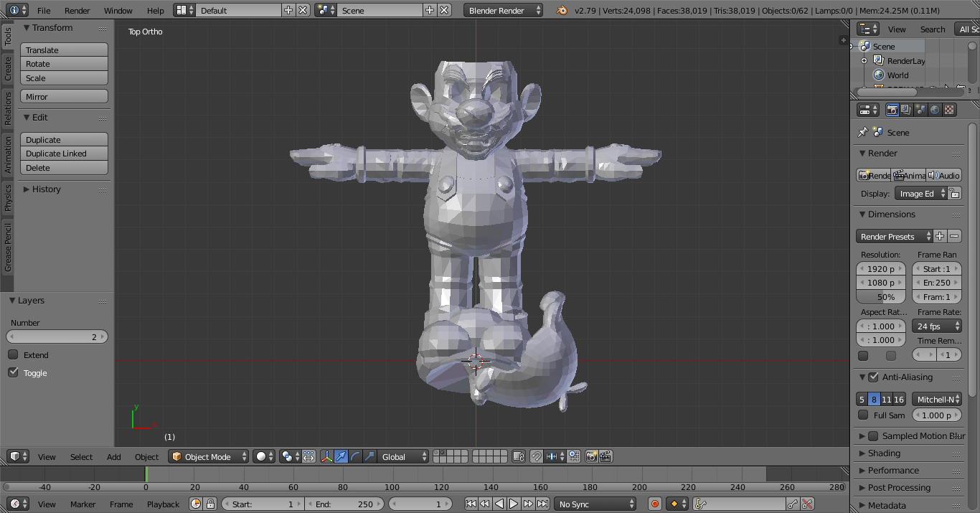Jump to timeline end frame button
The image size is (980, 513).
point(543,504)
